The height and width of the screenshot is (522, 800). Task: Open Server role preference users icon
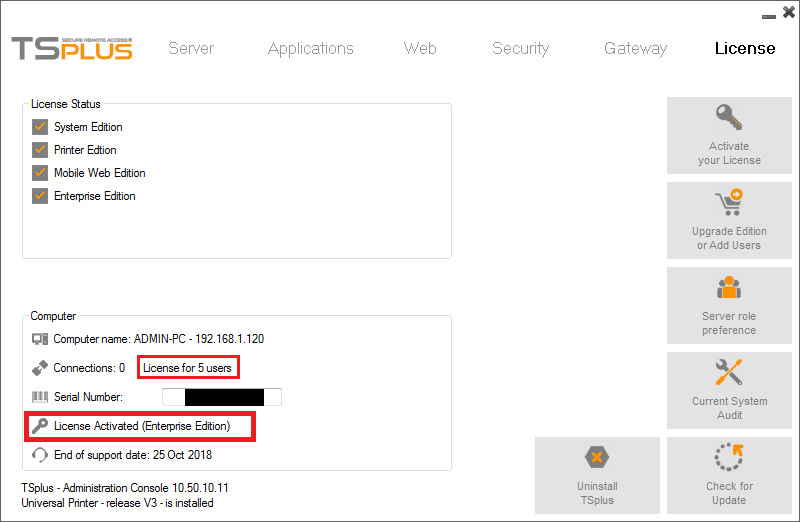[x=729, y=287]
